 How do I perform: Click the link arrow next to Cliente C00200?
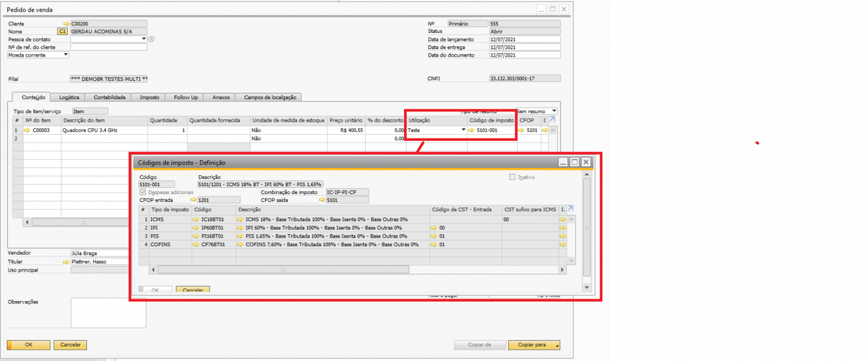(x=66, y=24)
